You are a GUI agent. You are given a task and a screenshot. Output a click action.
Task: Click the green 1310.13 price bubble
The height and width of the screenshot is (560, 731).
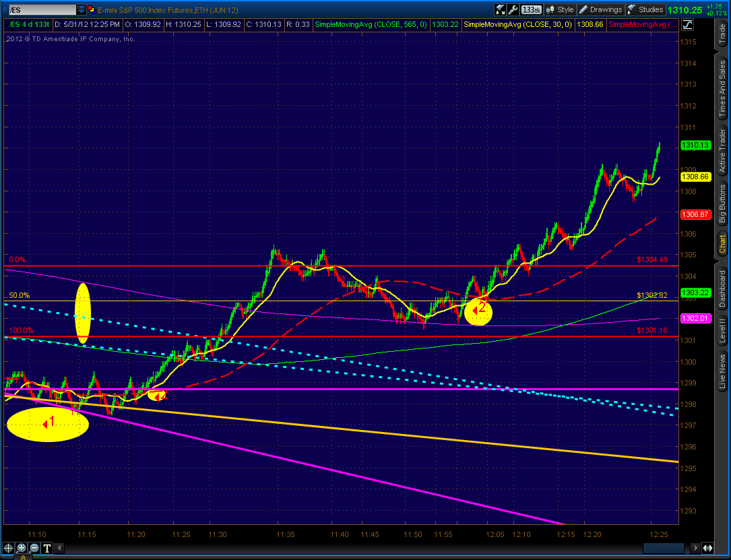point(695,146)
